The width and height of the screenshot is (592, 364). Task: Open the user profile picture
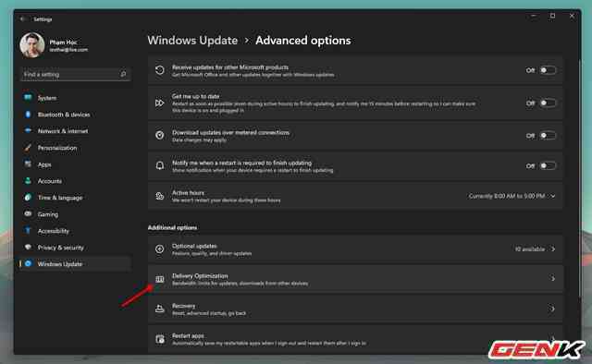(32, 45)
